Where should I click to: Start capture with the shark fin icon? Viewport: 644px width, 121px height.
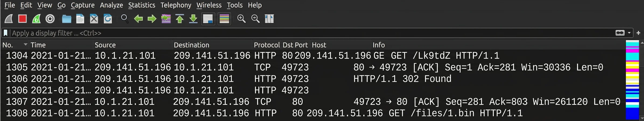point(9,19)
